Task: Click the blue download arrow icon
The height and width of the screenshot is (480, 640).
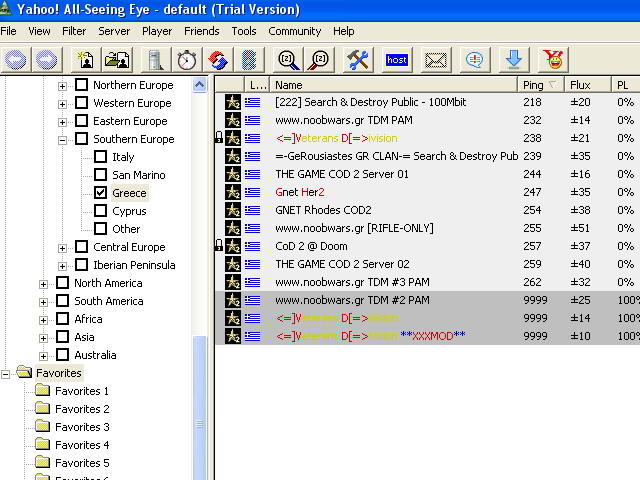Action: click(514, 60)
